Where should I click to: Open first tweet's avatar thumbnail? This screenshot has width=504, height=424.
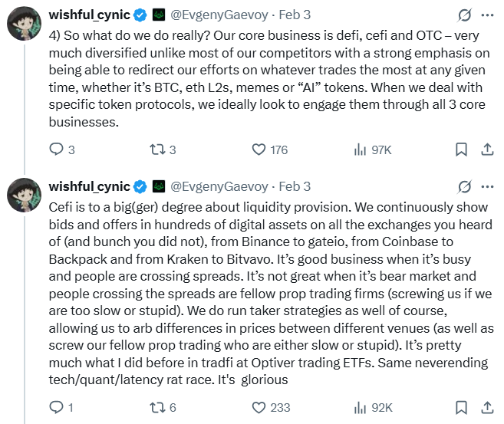click(x=25, y=26)
